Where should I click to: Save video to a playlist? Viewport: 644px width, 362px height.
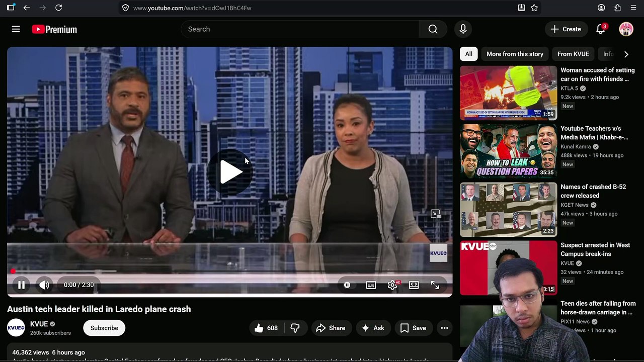[x=413, y=328]
